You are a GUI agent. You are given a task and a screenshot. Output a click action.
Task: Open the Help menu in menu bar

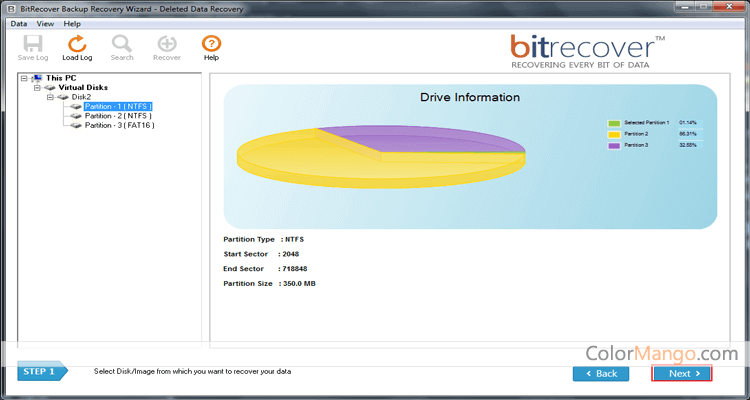click(x=72, y=23)
